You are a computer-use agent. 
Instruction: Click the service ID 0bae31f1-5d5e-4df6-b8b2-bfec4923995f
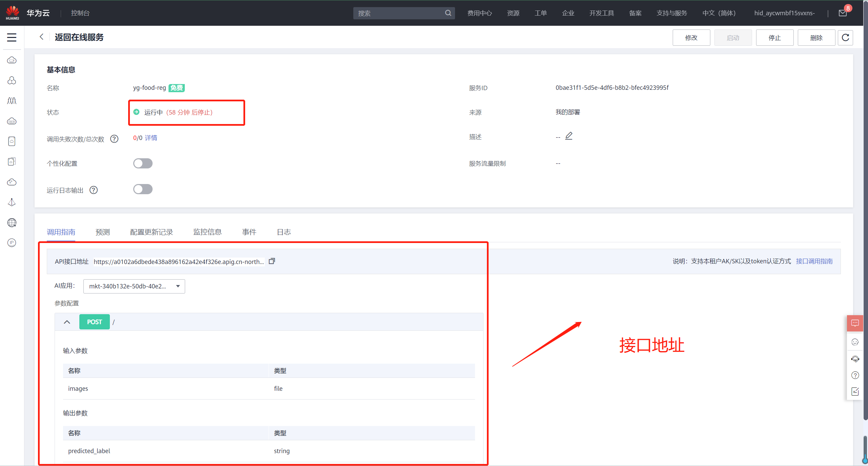[612, 88]
